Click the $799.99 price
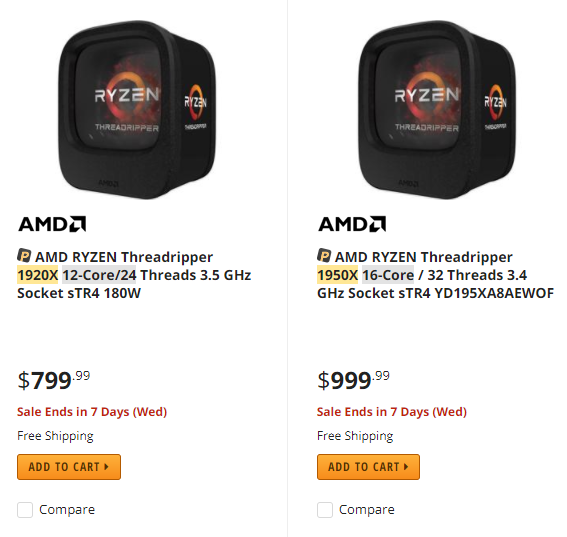 coord(54,380)
